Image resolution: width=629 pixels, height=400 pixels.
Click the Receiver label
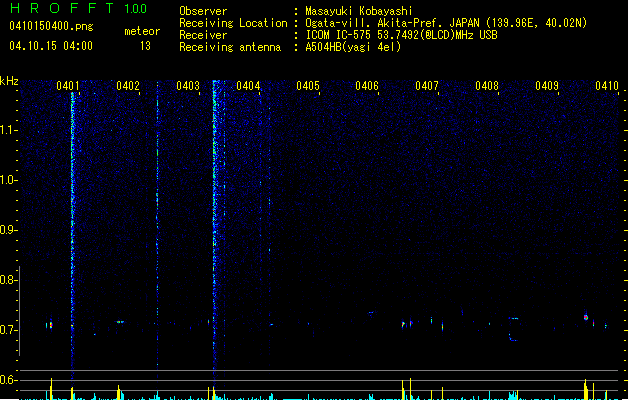(x=203, y=35)
